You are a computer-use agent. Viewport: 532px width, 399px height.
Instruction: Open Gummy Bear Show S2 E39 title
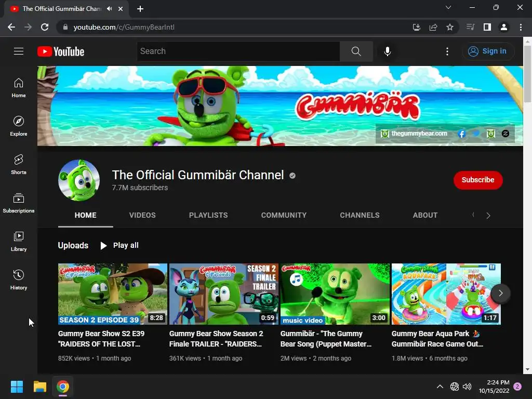(101, 339)
